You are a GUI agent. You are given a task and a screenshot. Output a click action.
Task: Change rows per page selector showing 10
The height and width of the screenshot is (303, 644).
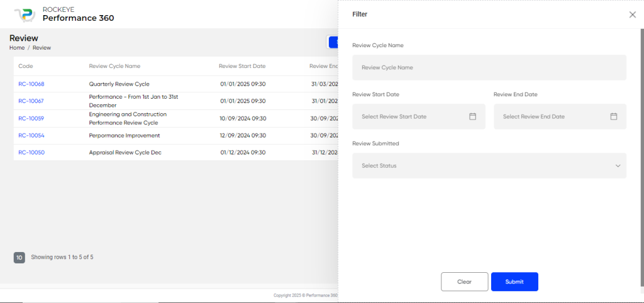point(19,258)
